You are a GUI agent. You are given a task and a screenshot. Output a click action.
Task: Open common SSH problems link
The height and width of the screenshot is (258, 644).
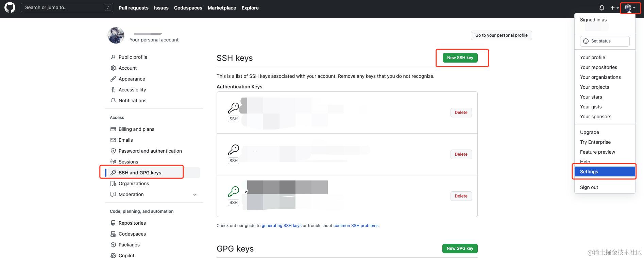coord(356,226)
